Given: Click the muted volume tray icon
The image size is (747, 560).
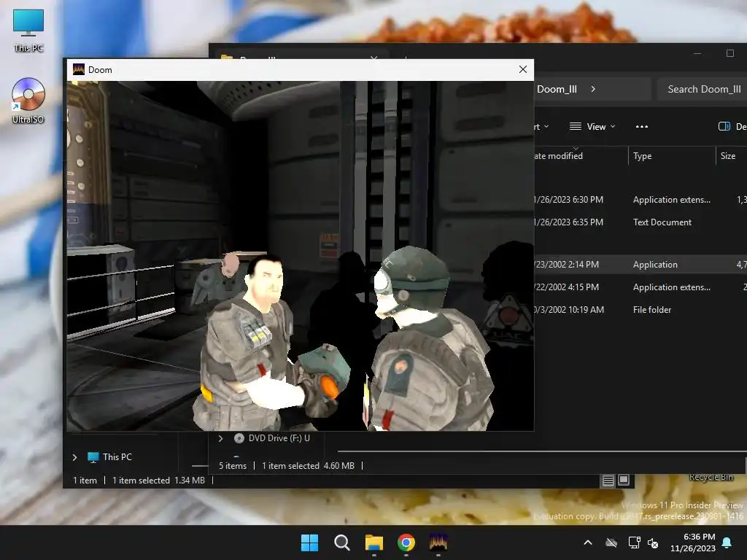Looking at the screenshot, I should (653, 542).
